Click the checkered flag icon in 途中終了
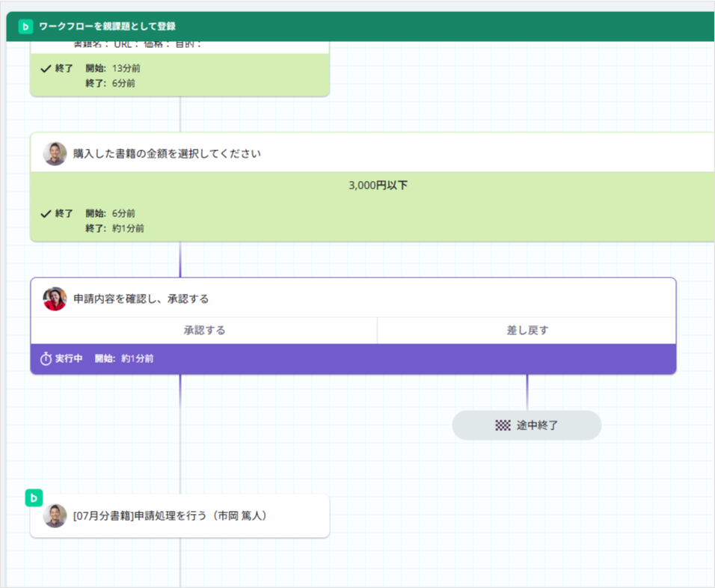Image resolution: width=715 pixels, height=588 pixels. pyautogui.click(x=503, y=426)
